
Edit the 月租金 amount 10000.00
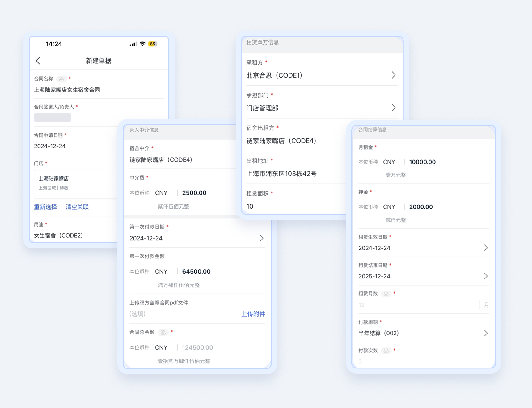(422, 162)
